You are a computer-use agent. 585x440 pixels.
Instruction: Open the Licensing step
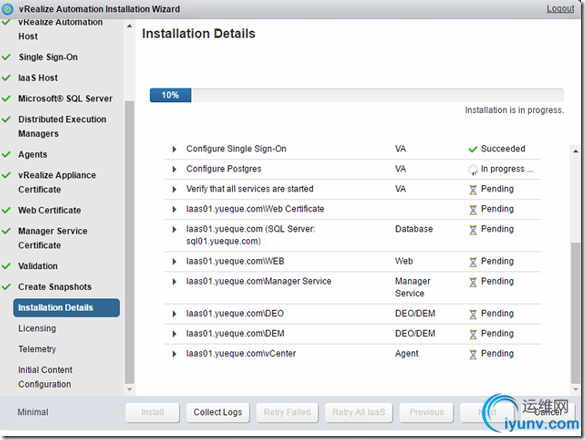tap(37, 328)
